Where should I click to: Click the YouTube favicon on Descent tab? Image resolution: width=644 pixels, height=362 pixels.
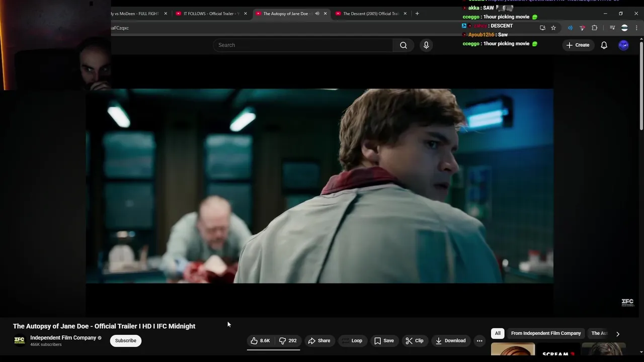tap(338, 14)
